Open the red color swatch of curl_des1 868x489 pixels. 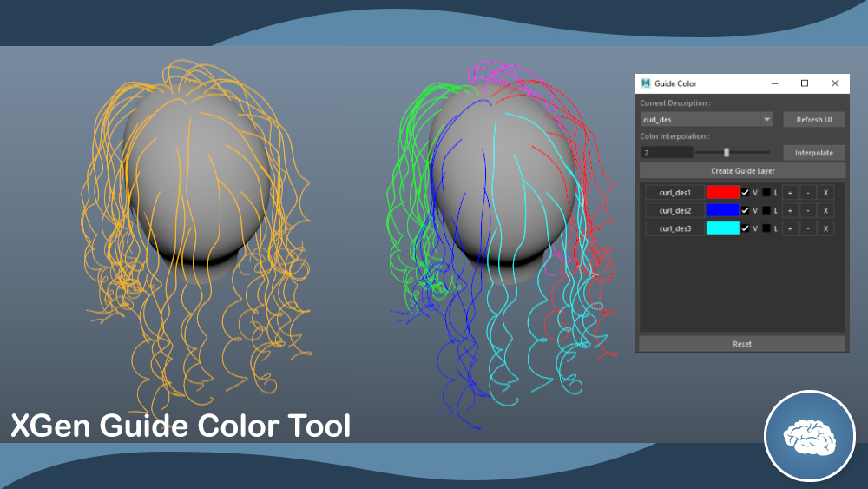tap(722, 192)
